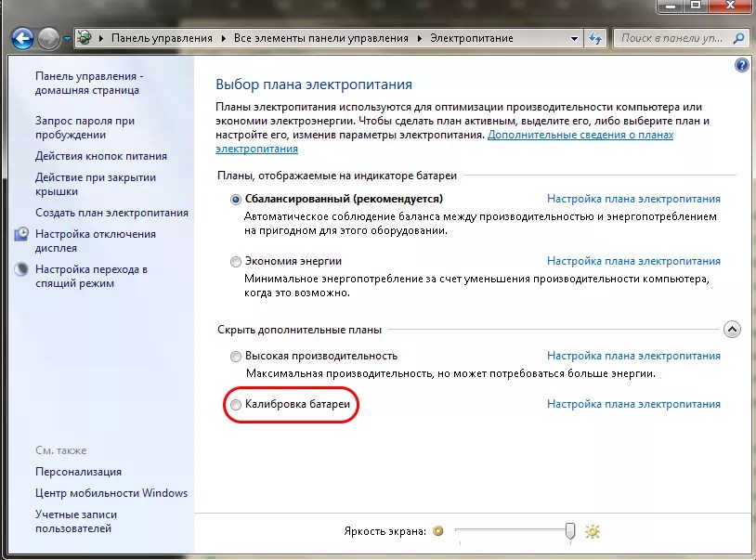Open Настройка плана электропитания for Сбалансированный plan
The width and height of the screenshot is (756, 560).
[x=633, y=199]
